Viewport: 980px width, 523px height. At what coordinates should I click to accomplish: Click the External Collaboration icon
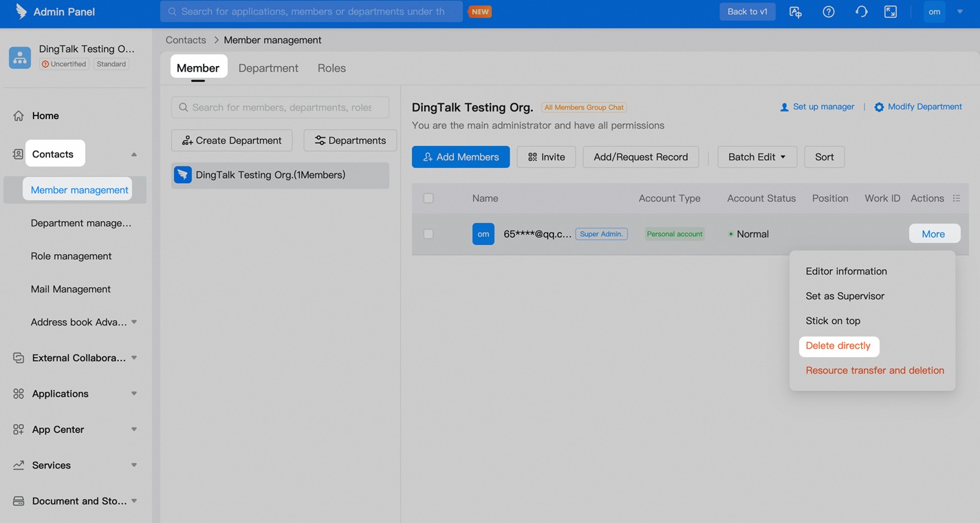point(19,358)
